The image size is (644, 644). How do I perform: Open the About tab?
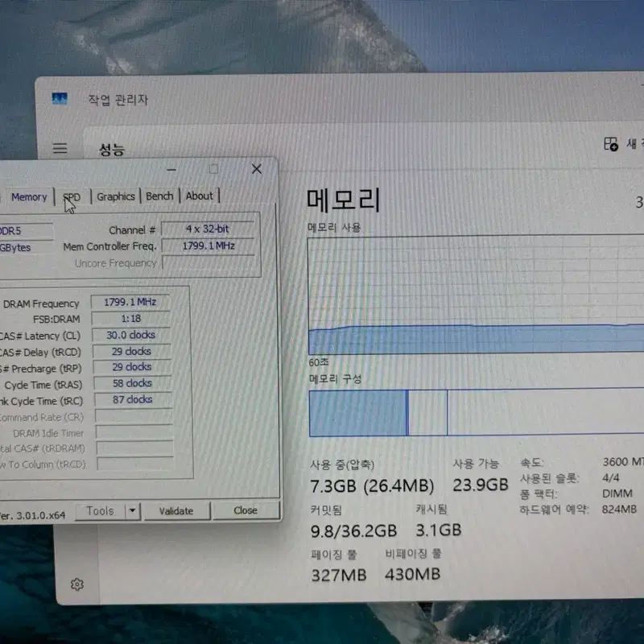click(200, 196)
